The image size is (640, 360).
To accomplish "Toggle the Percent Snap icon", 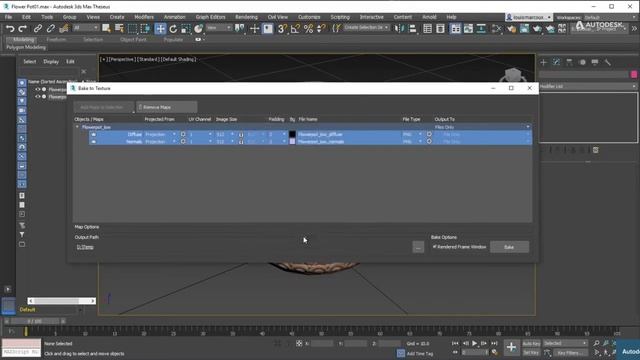I will [x=309, y=29].
